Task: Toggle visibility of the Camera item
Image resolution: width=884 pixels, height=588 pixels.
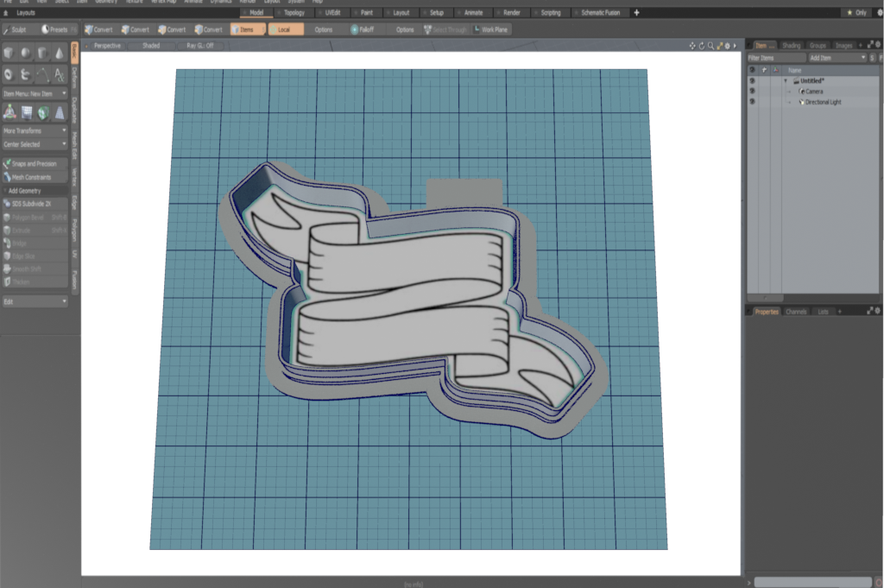Action: tap(752, 91)
